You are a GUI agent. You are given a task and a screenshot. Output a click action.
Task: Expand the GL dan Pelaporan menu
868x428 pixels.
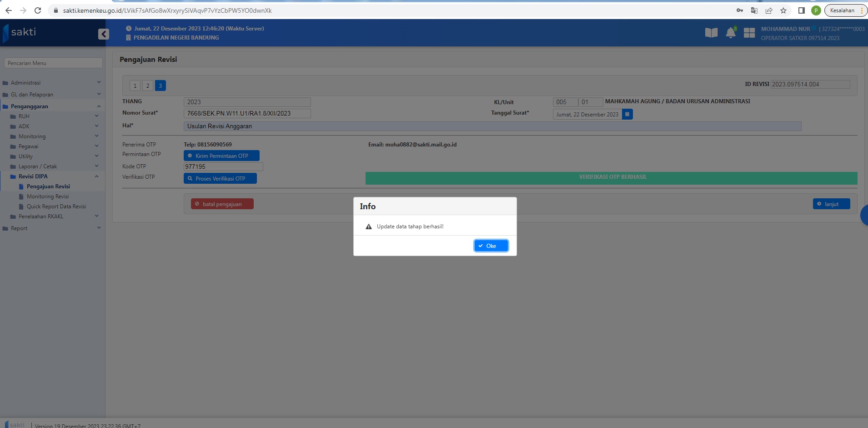[x=32, y=95]
